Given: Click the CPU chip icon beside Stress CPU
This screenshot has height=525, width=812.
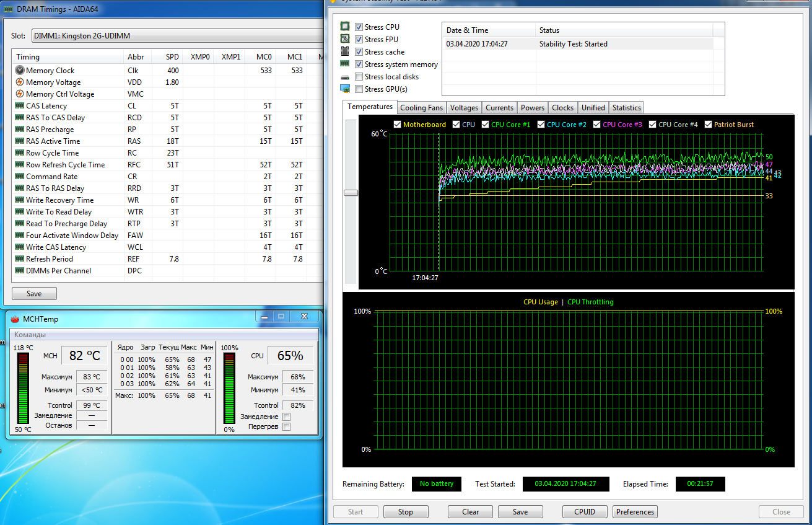Looking at the screenshot, I should click(x=345, y=27).
